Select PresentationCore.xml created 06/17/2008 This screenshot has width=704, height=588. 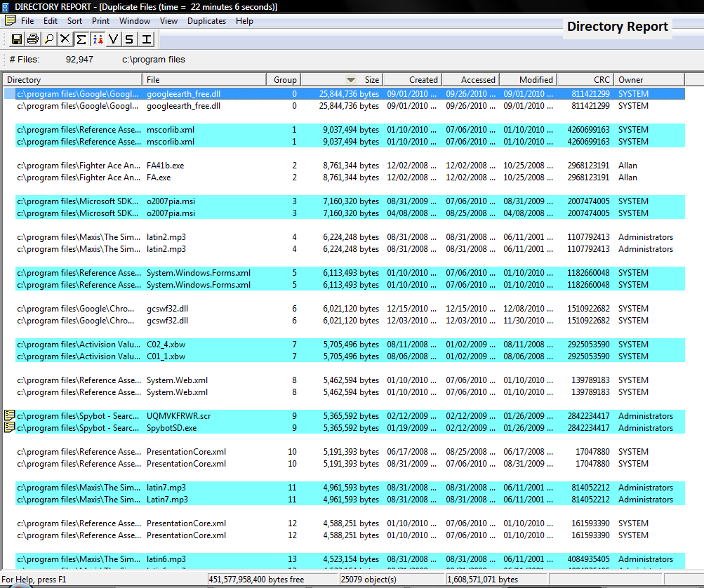(x=350, y=452)
